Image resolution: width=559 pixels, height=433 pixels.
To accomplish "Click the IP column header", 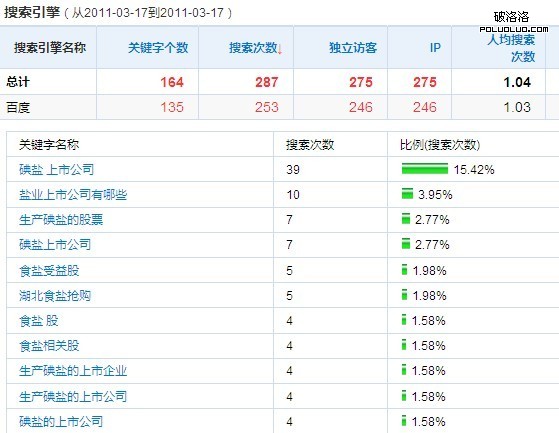I will [x=435, y=48].
